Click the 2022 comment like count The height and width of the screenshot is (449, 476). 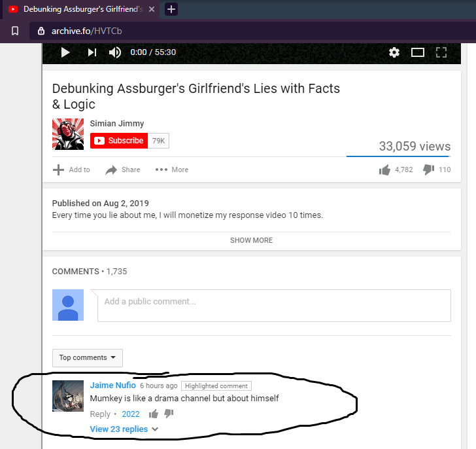[131, 414]
